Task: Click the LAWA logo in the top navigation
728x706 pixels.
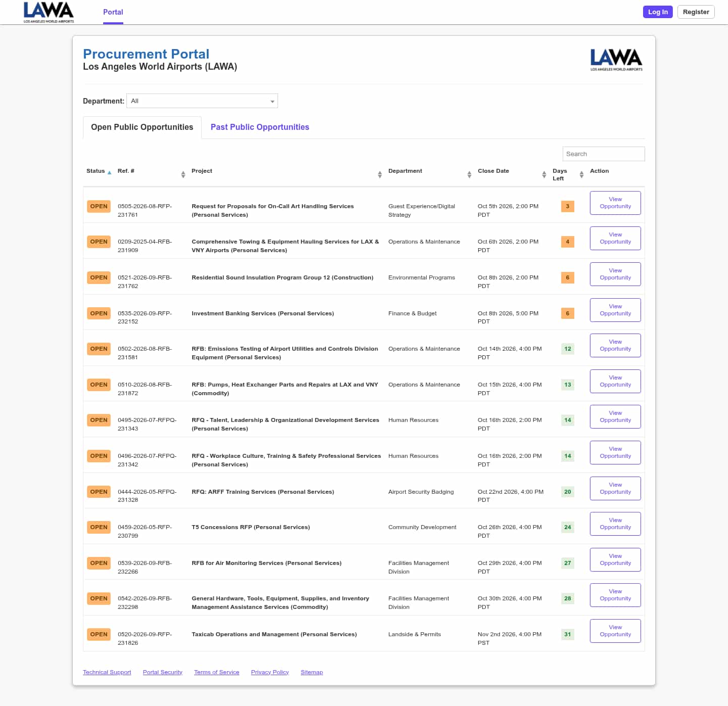Action: pyautogui.click(x=49, y=12)
